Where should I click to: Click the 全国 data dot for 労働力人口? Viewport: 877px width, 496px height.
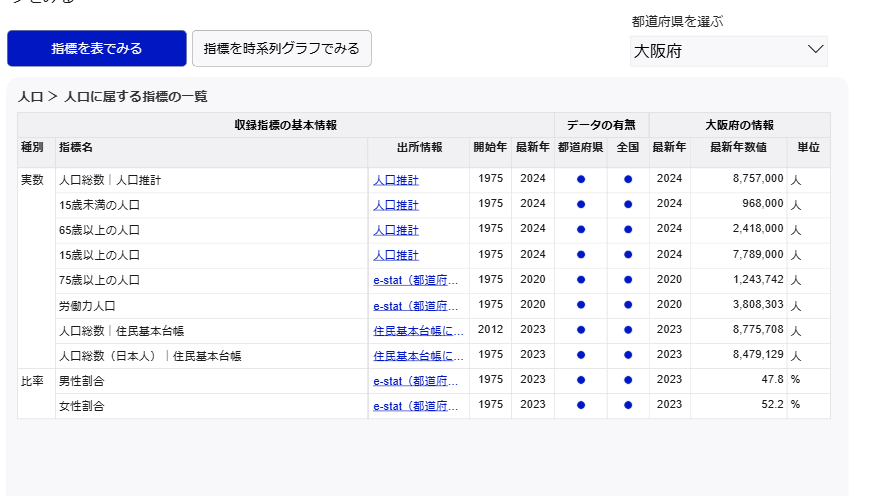[628, 305]
